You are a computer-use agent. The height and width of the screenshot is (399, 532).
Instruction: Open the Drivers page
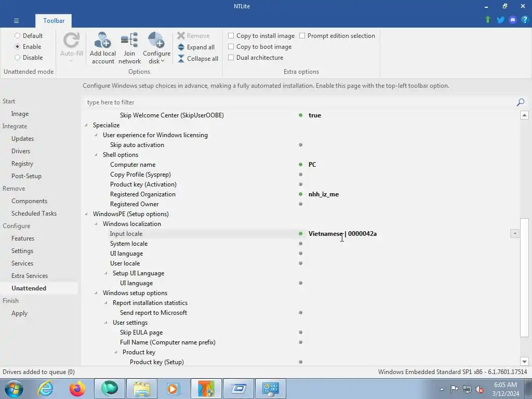point(20,151)
